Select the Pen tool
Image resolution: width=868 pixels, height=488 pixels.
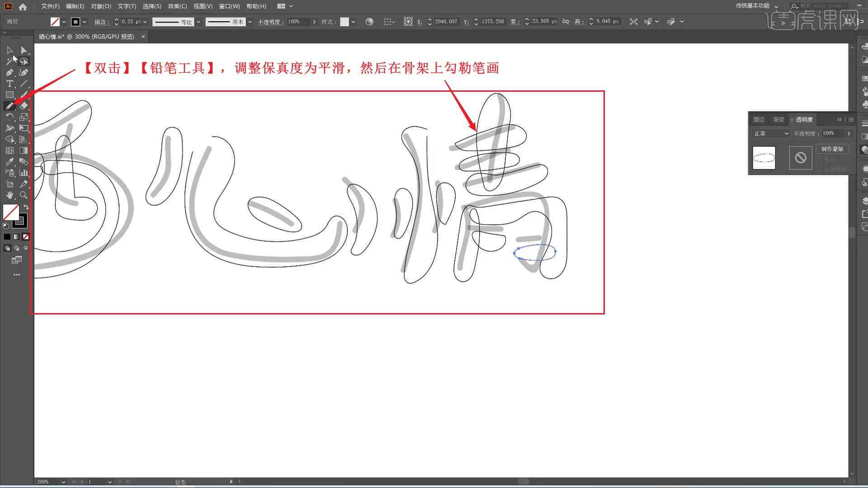pos(9,73)
